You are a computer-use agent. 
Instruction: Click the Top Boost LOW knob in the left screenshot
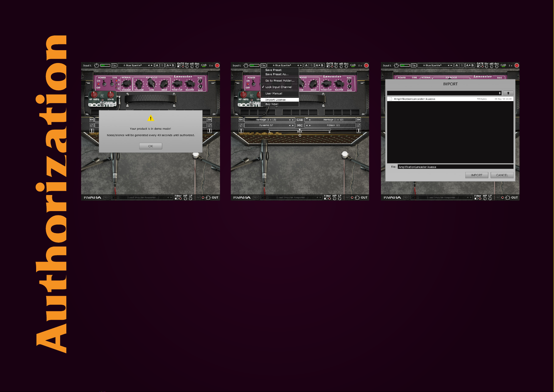click(151, 84)
